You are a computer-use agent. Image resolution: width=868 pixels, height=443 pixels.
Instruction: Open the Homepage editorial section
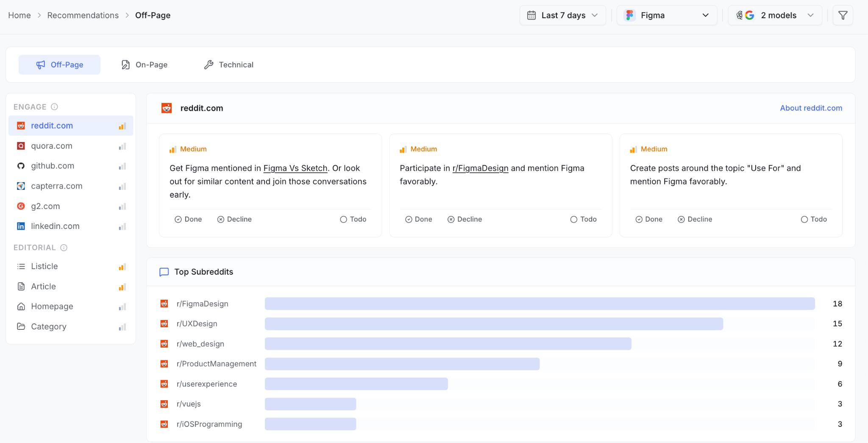(71, 306)
